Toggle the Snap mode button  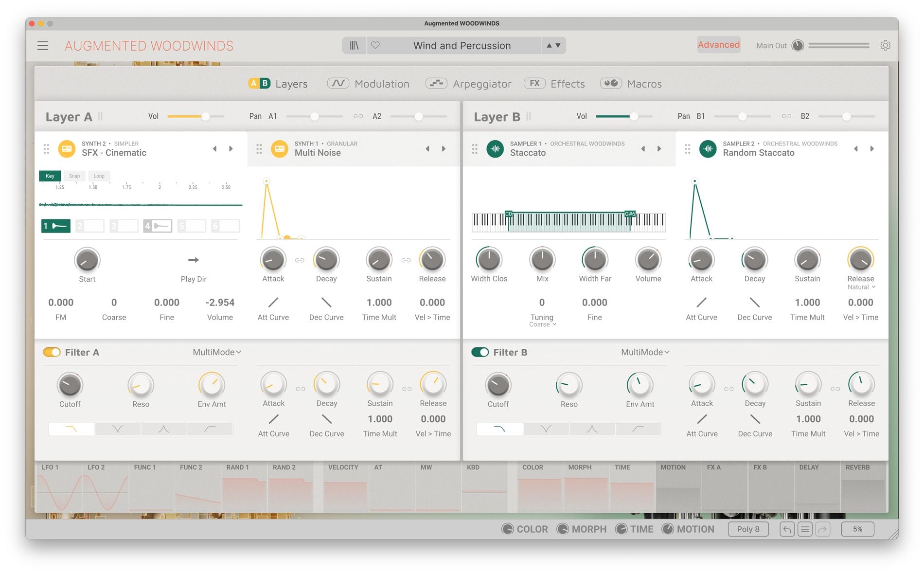[x=74, y=176]
